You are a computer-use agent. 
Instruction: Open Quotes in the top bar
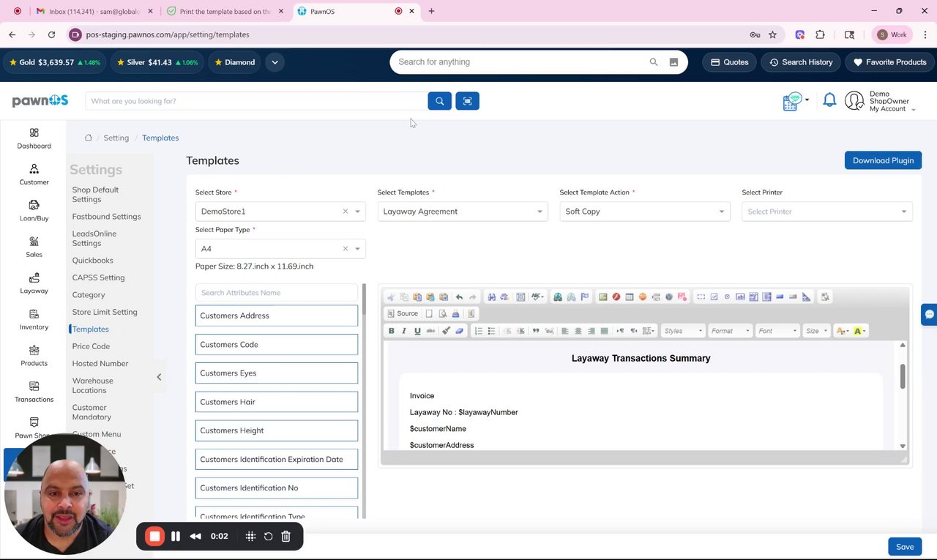pos(729,62)
